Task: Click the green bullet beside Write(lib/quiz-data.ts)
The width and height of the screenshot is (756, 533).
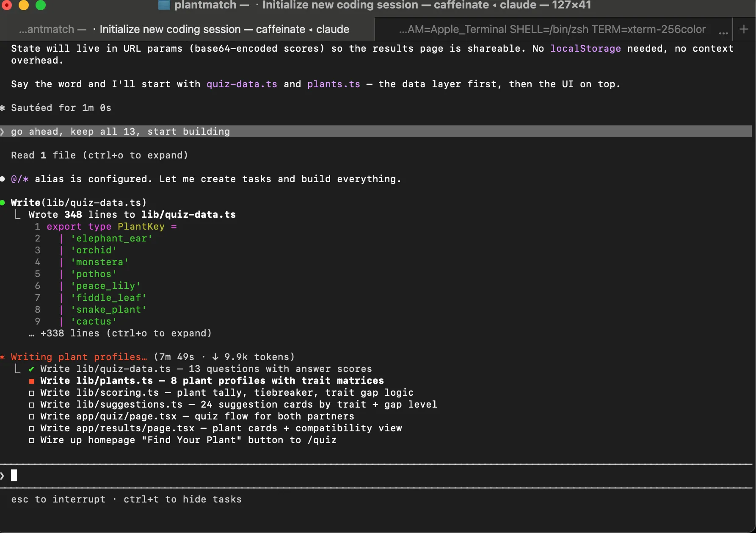Action: click(x=3, y=203)
